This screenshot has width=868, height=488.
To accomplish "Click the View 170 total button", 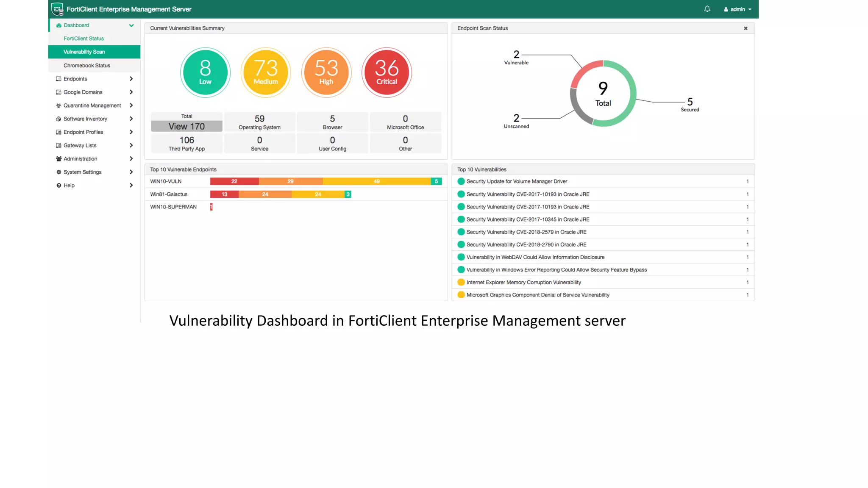I will [186, 126].
